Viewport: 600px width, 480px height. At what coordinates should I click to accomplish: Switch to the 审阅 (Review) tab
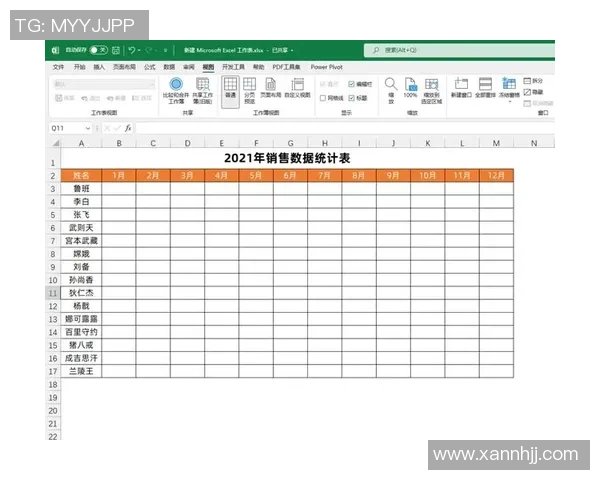(x=189, y=67)
